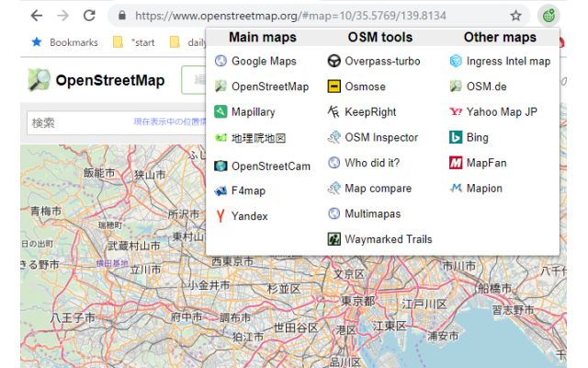Image resolution: width=588 pixels, height=368 pixels.
Task: Click the OpenStreetMap site logo title
Action: pyautogui.click(x=110, y=80)
